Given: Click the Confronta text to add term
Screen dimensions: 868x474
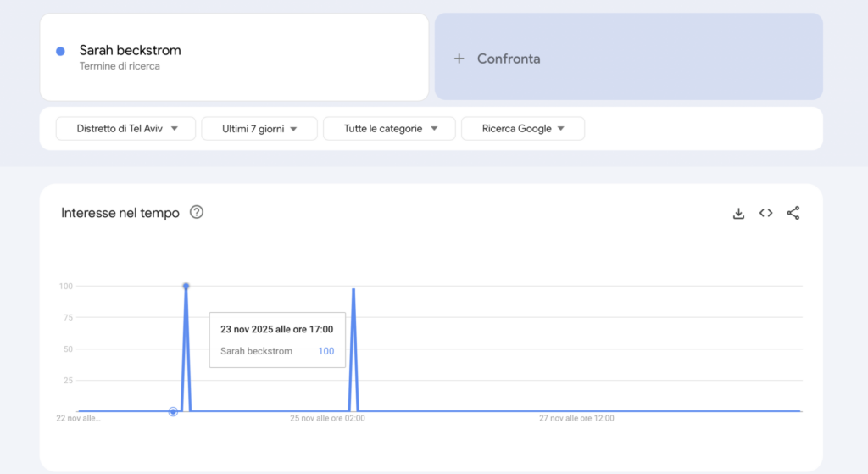Looking at the screenshot, I should pos(509,59).
